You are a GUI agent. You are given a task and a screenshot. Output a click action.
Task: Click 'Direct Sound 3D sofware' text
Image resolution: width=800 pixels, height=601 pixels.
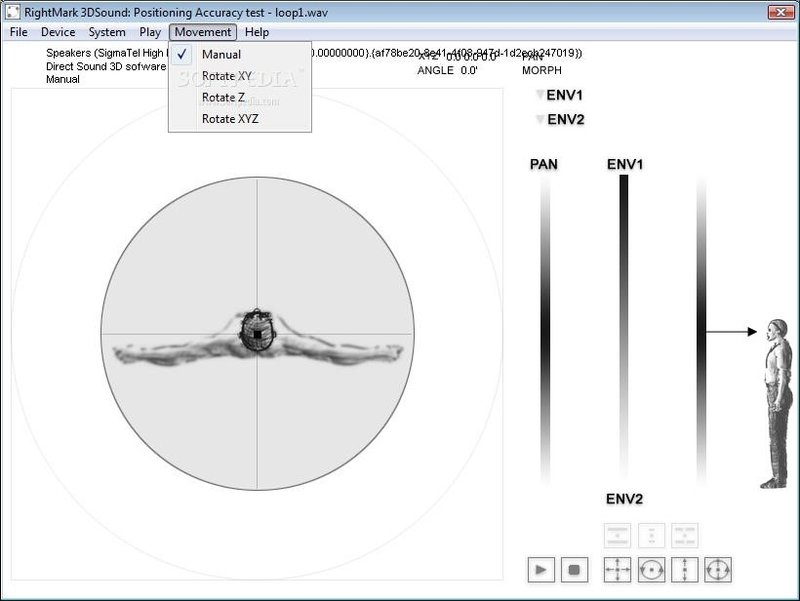point(106,66)
